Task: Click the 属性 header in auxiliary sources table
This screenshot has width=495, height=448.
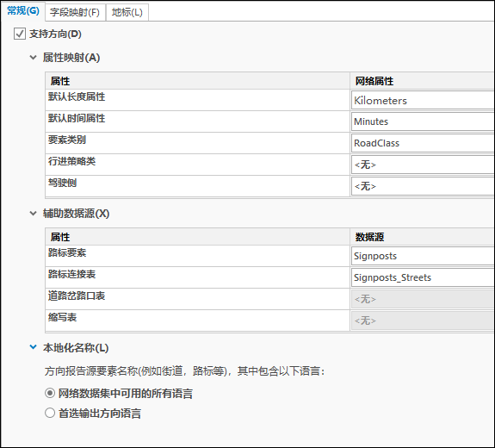Action: [x=197, y=237]
